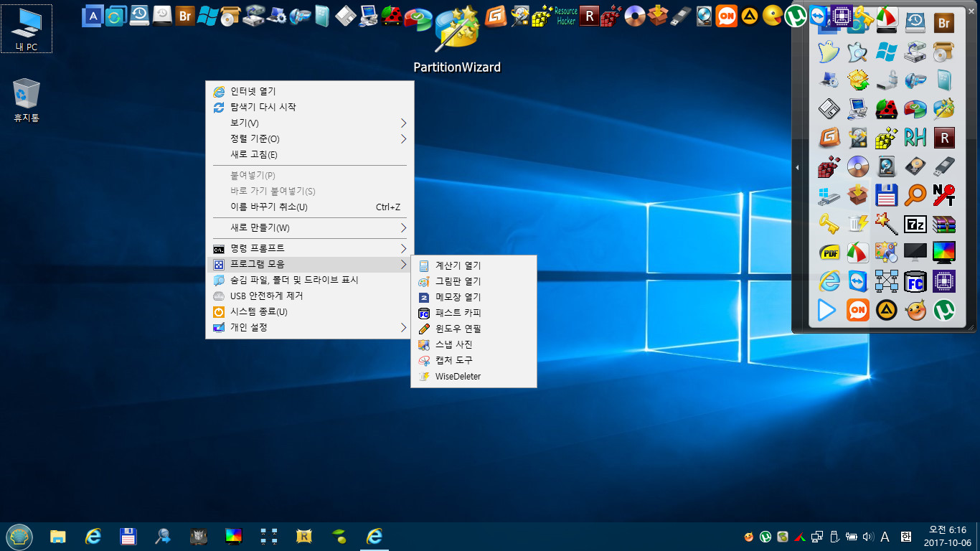Choose 그림판 열기 in submenu
980x551 pixels.
473,281
